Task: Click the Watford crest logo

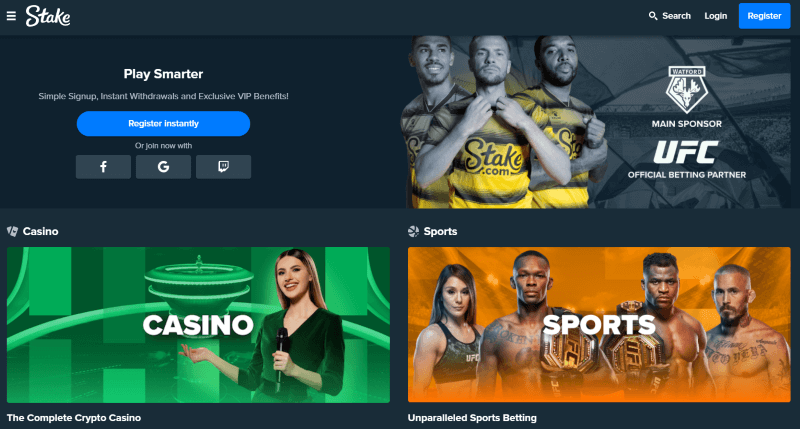Action: click(687, 89)
